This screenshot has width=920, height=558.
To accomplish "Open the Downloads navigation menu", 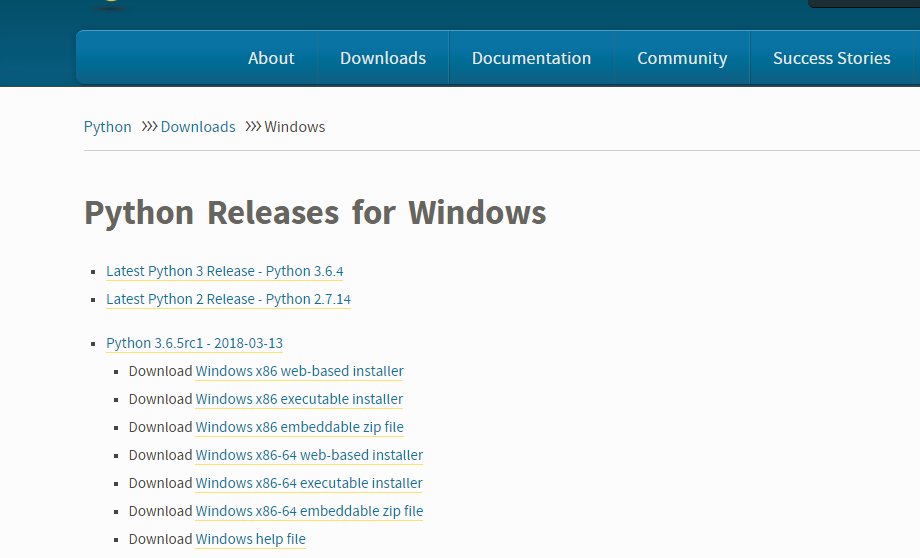I will 383,58.
